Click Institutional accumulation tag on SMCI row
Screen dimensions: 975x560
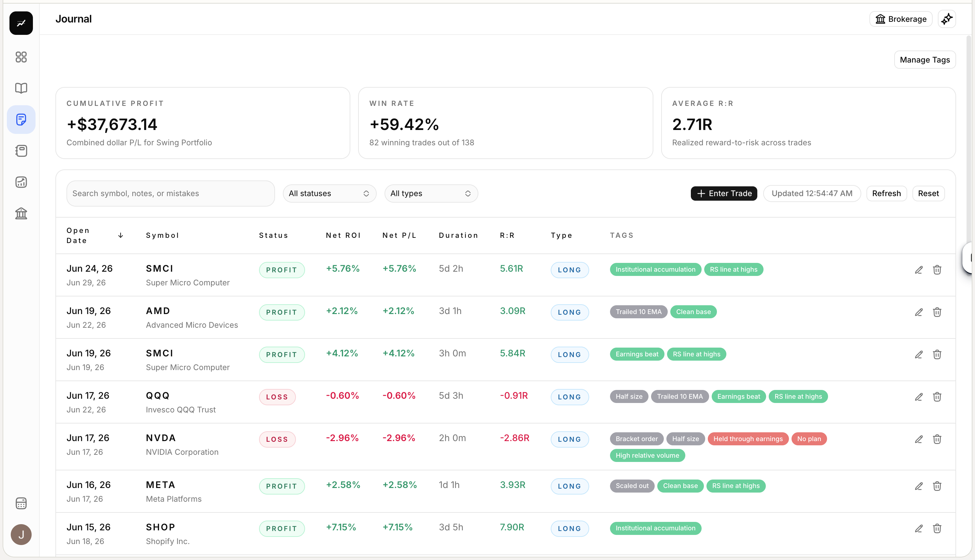pyautogui.click(x=655, y=270)
